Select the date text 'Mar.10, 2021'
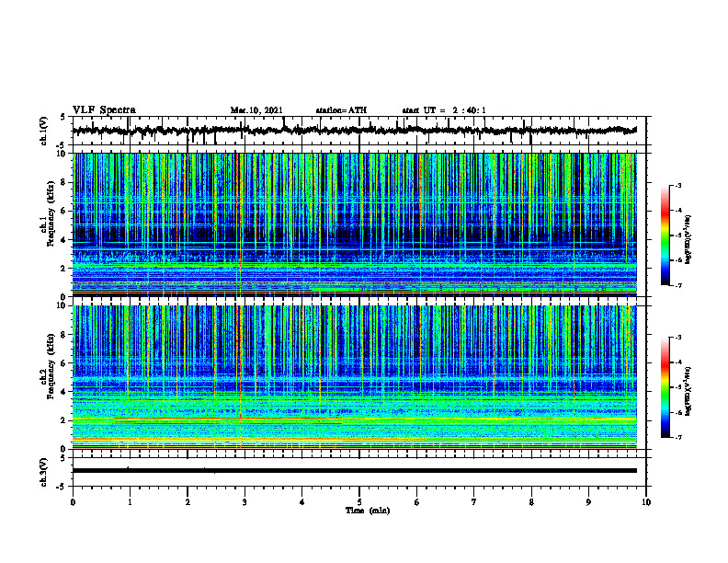Viewport: 728px width, 563px height. (x=256, y=110)
